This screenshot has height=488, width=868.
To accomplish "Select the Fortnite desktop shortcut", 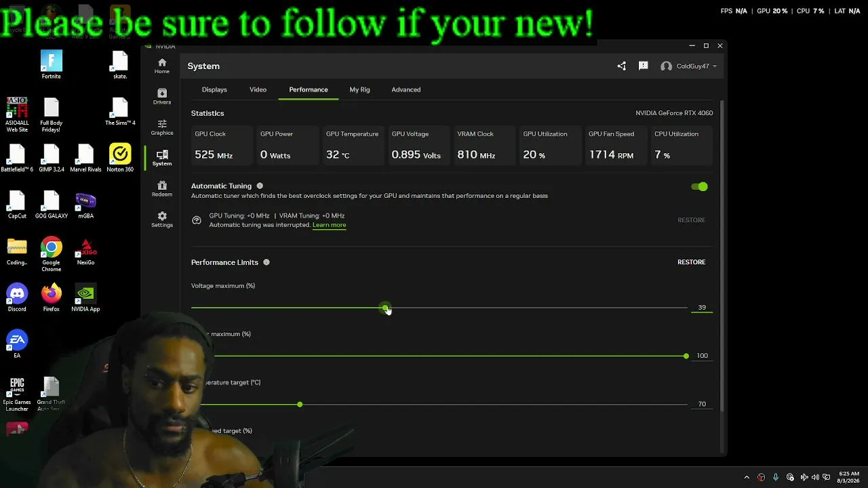I will pos(52,65).
